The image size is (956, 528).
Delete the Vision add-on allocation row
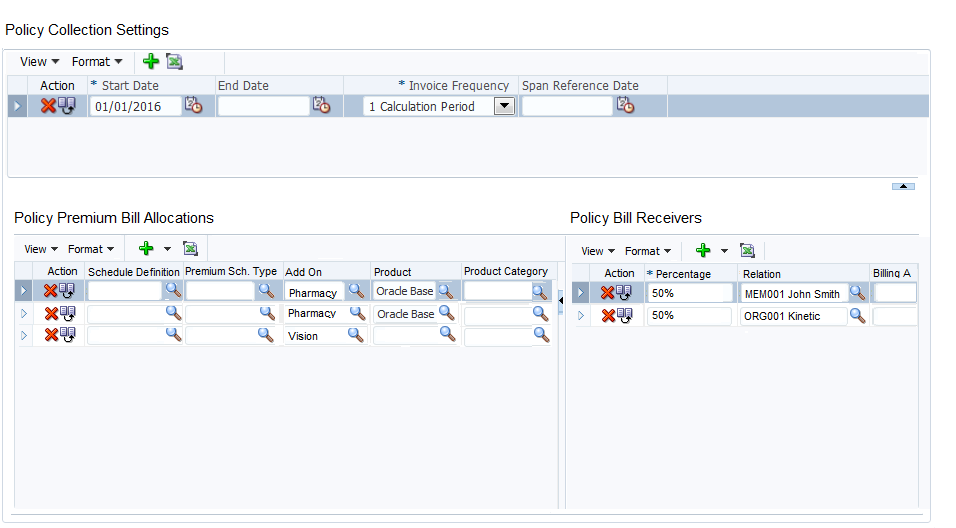pos(51,335)
